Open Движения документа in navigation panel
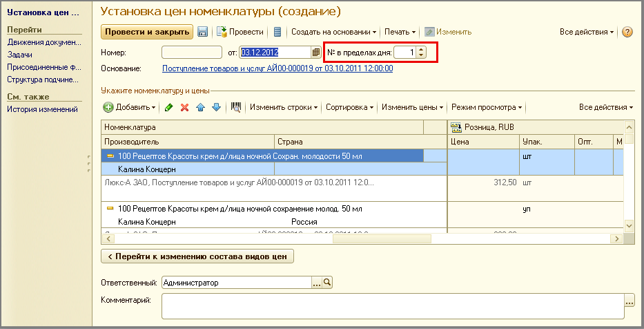This screenshot has width=644, height=329. (44, 42)
